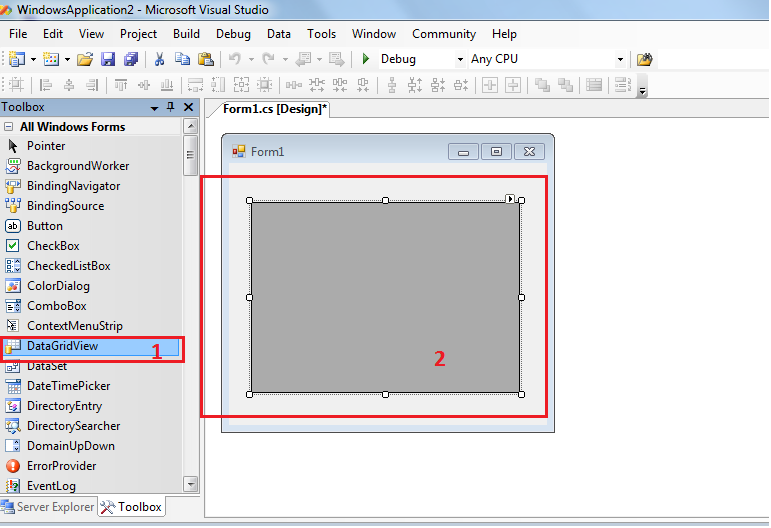
Task: Click the Open File folder icon
Action: point(85,59)
